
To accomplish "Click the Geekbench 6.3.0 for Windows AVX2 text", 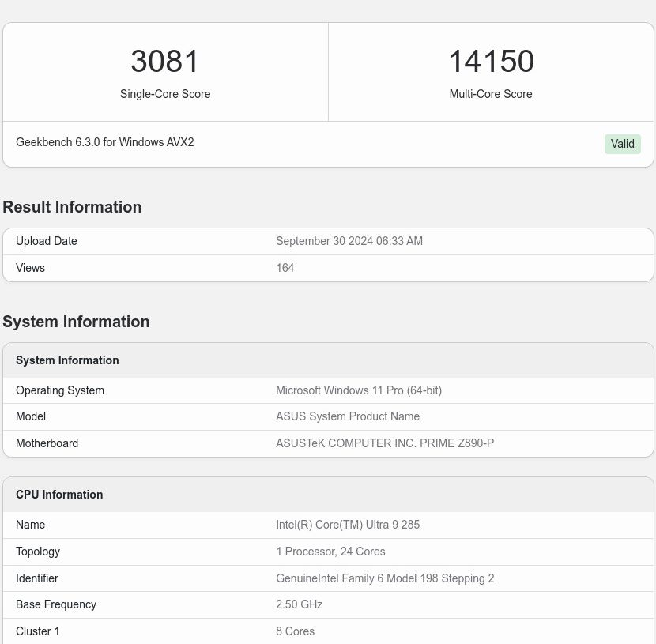I will (x=105, y=142).
